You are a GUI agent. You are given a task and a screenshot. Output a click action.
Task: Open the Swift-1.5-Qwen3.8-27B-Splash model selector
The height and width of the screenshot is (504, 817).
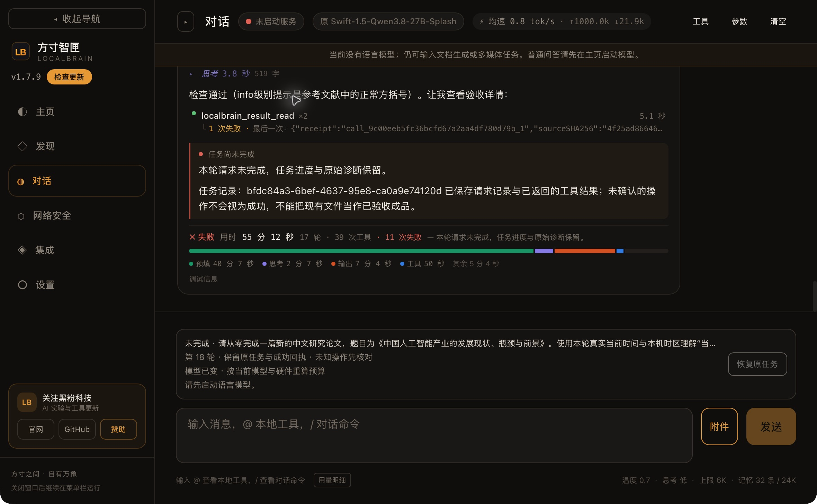coord(388,21)
